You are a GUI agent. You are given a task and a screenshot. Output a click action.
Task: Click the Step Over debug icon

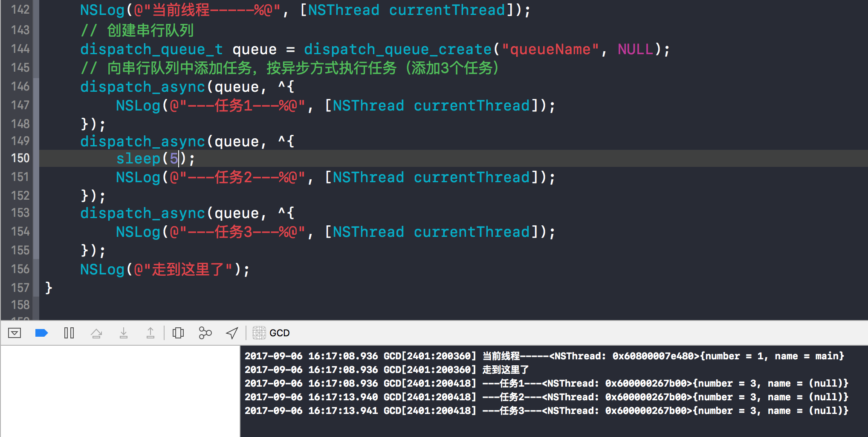(96, 333)
